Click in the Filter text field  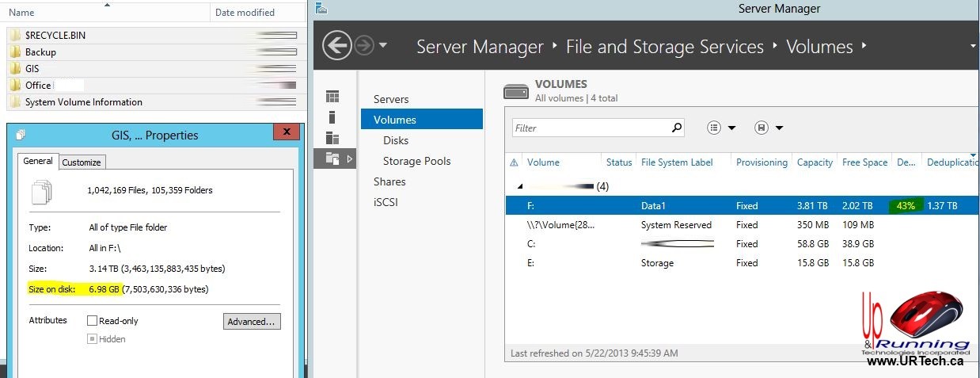click(x=590, y=128)
